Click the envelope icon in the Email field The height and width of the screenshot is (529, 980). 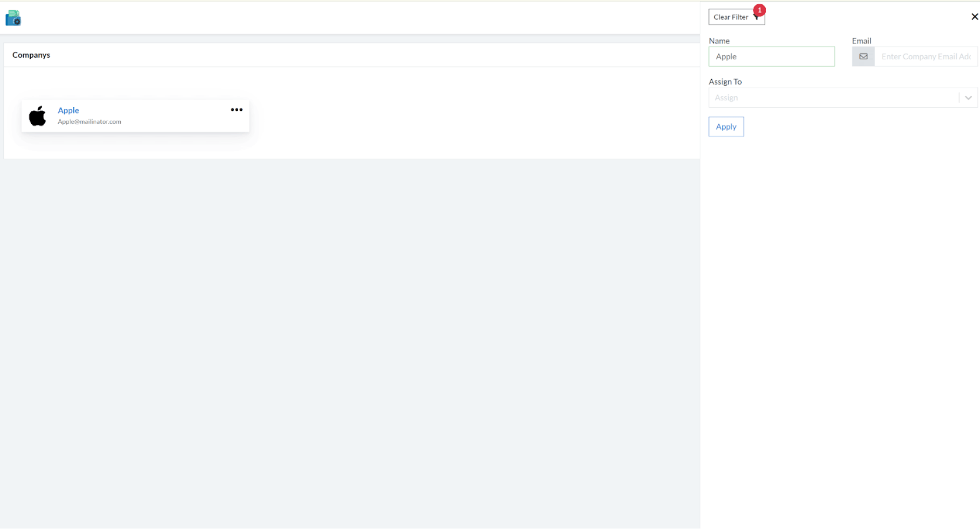863,56
